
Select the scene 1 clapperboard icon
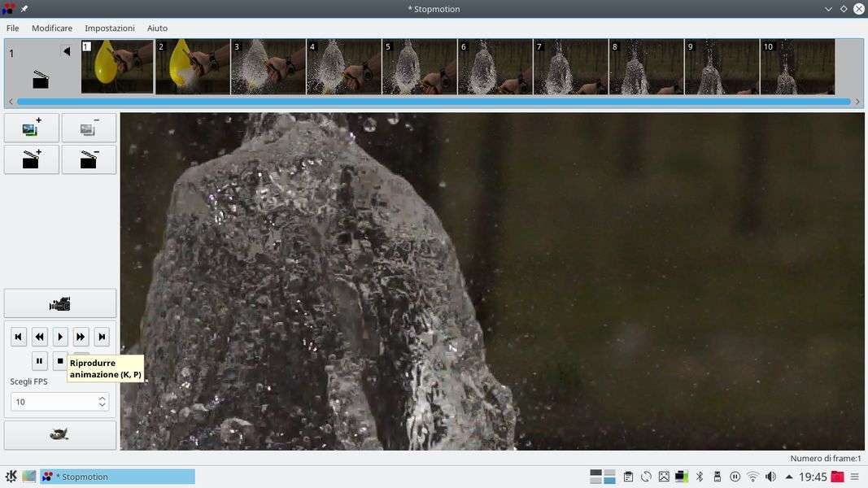pyautogui.click(x=41, y=80)
